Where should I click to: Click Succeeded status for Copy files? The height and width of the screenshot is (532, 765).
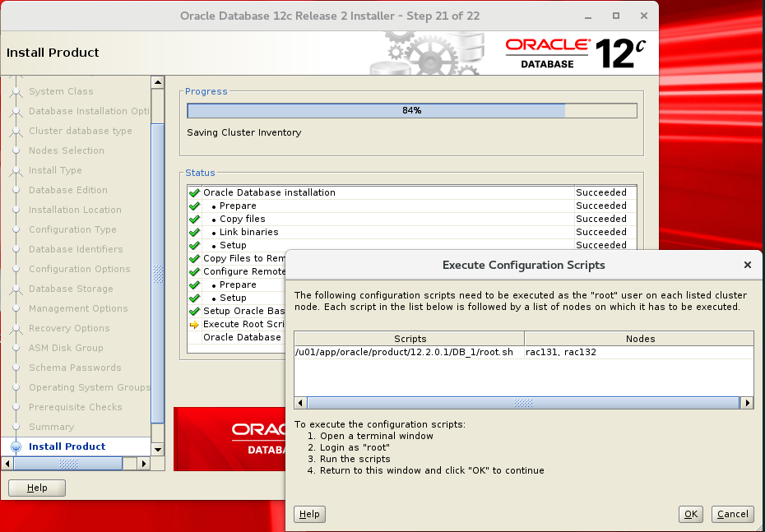point(601,219)
